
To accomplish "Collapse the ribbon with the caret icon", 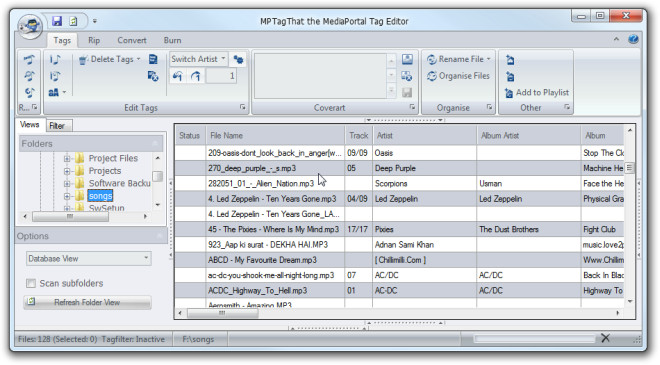I will tap(616, 39).
